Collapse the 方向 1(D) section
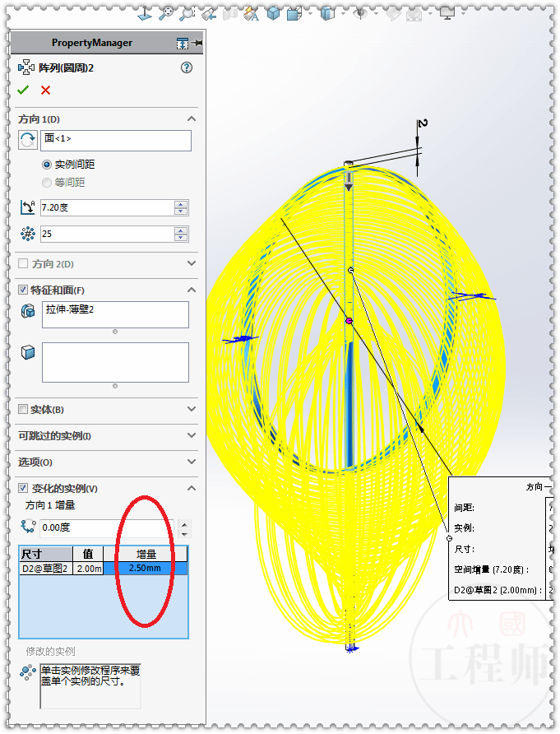Screen dimensions: 560x734 point(192,118)
